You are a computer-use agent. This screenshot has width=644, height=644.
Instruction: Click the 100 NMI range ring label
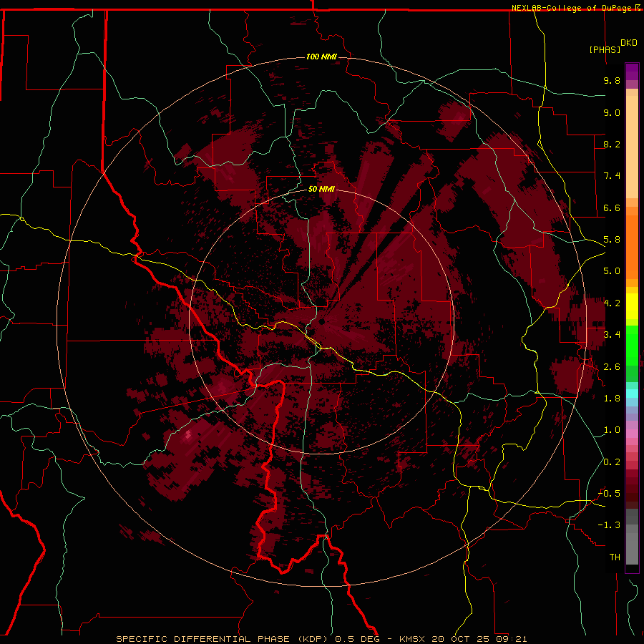pyautogui.click(x=321, y=57)
